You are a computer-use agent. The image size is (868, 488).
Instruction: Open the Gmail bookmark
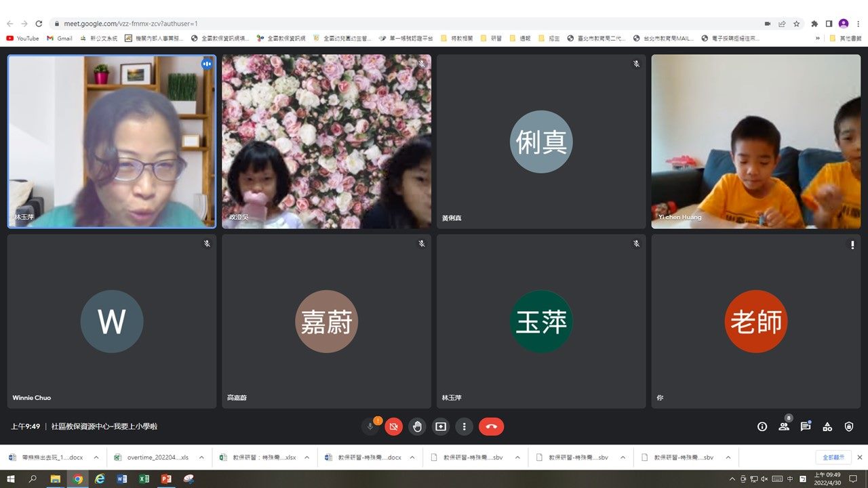pos(59,39)
